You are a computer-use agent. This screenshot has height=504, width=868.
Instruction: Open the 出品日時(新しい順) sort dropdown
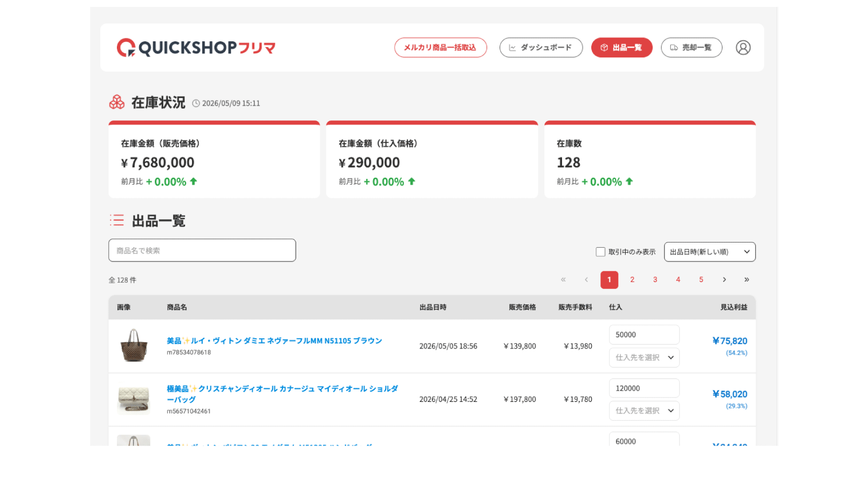(x=709, y=252)
